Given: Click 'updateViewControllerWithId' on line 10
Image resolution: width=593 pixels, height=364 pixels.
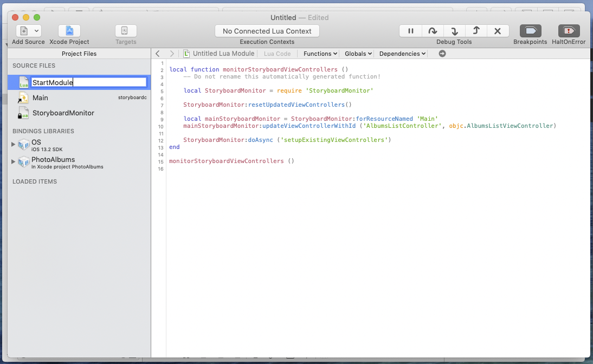Looking at the screenshot, I should click(x=309, y=126).
